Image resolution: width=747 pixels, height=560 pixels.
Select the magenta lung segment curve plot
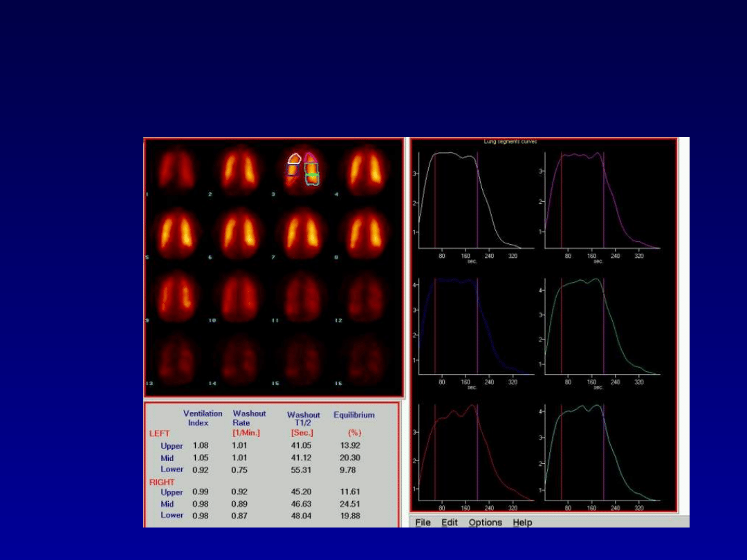click(x=600, y=200)
